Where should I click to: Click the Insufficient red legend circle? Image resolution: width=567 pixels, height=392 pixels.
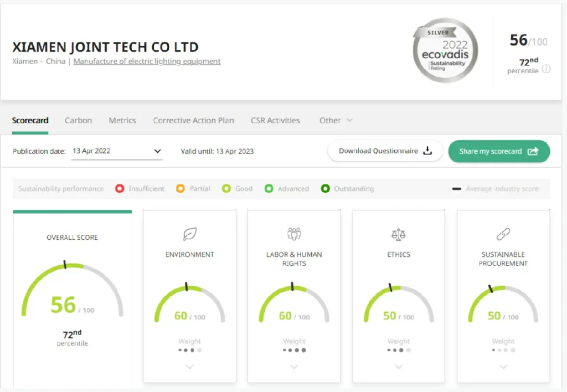tap(120, 188)
